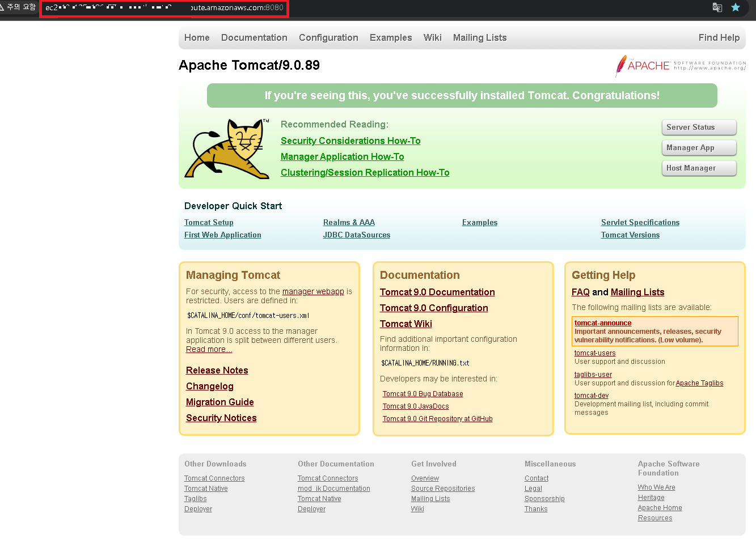Open the taglibs-user mailing list link
This screenshot has width=756, height=539.
593,375
